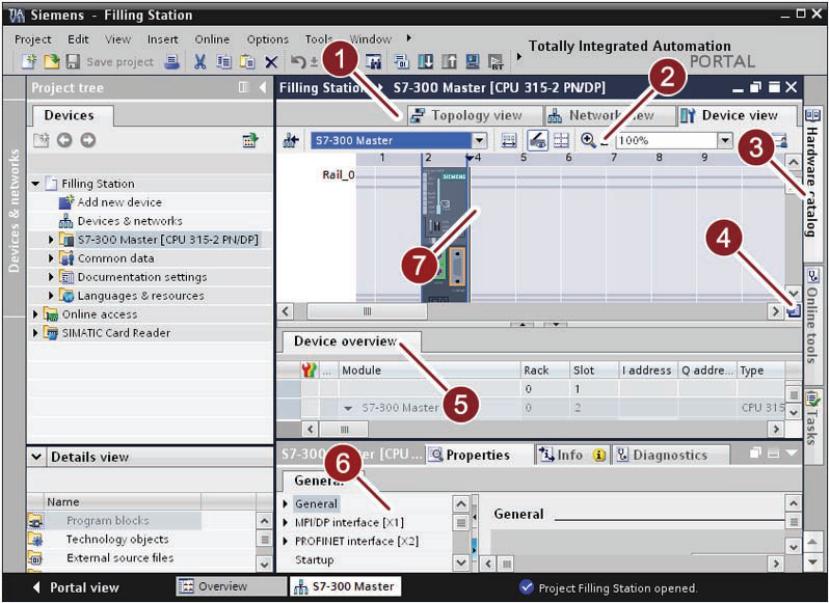Screen dimensions: 829x603
Task: Open the Hardware catalog side tab
Action: (813, 174)
